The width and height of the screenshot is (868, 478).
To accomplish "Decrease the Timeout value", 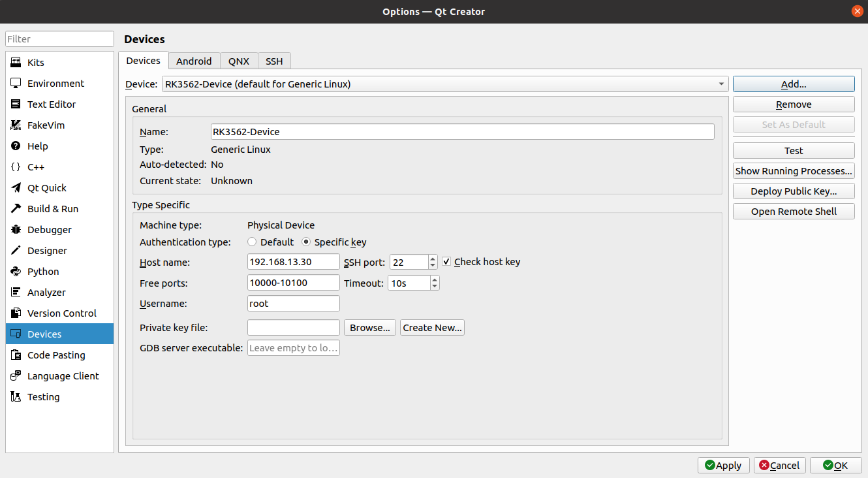I will (435, 287).
